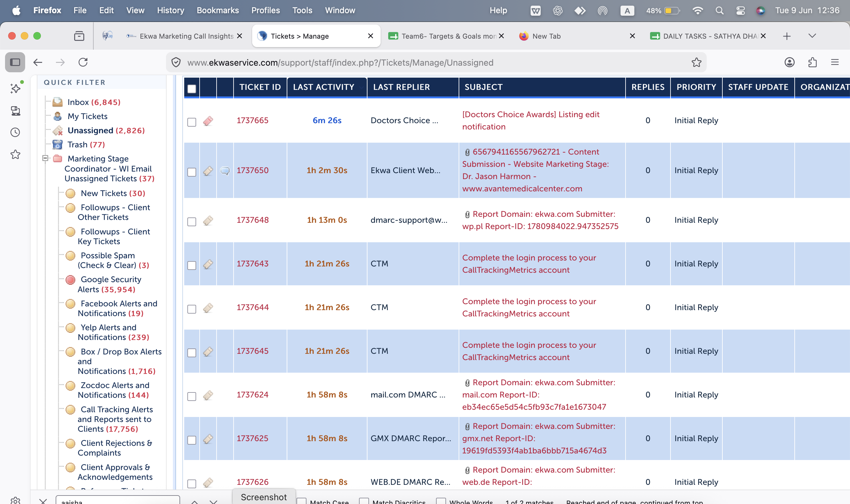Open synced tabs sidebar icon

pos(15,111)
